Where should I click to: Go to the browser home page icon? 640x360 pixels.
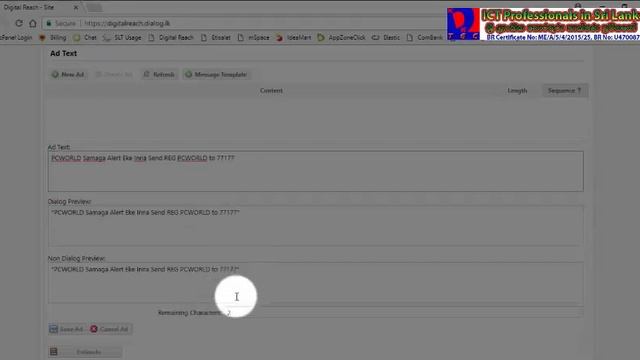[33, 23]
